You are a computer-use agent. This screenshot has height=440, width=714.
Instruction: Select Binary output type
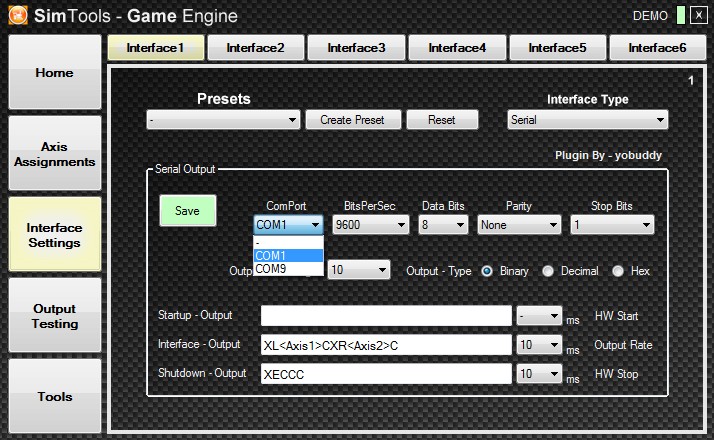(487, 271)
